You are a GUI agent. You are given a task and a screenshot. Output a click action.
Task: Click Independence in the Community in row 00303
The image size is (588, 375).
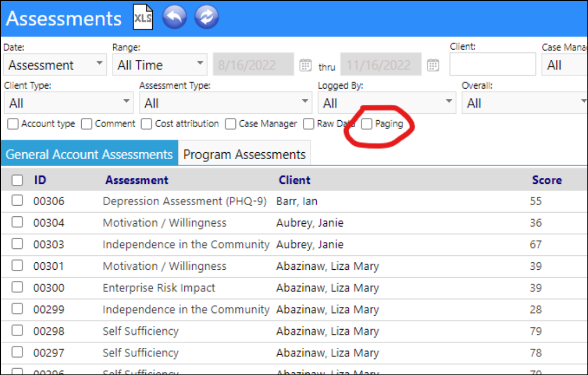click(x=186, y=245)
